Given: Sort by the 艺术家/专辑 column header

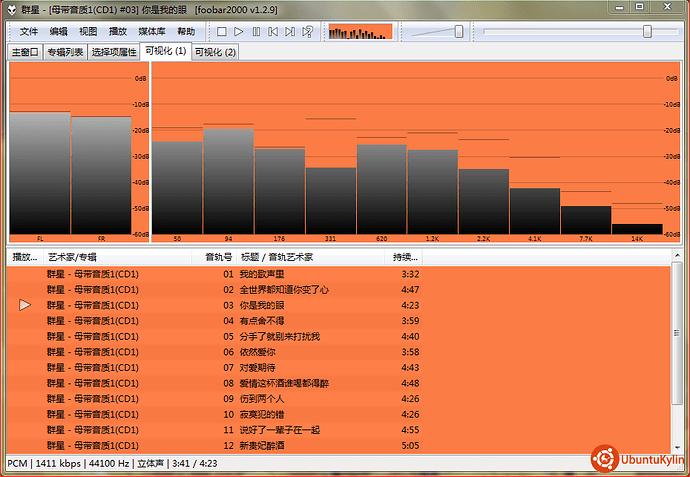Looking at the screenshot, I should tap(117, 257).
